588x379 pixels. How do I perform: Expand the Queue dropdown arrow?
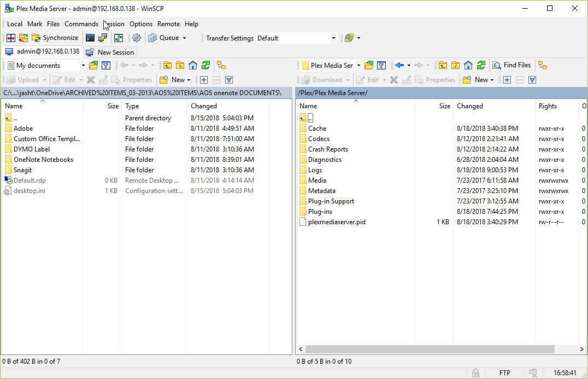click(x=184, y=38)
